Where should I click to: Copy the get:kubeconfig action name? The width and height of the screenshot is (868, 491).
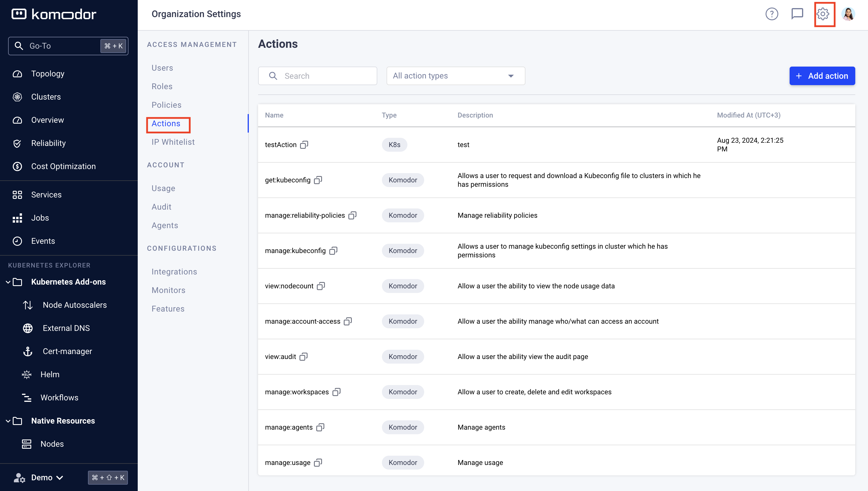pyautogui.click(x=318, y=180)
